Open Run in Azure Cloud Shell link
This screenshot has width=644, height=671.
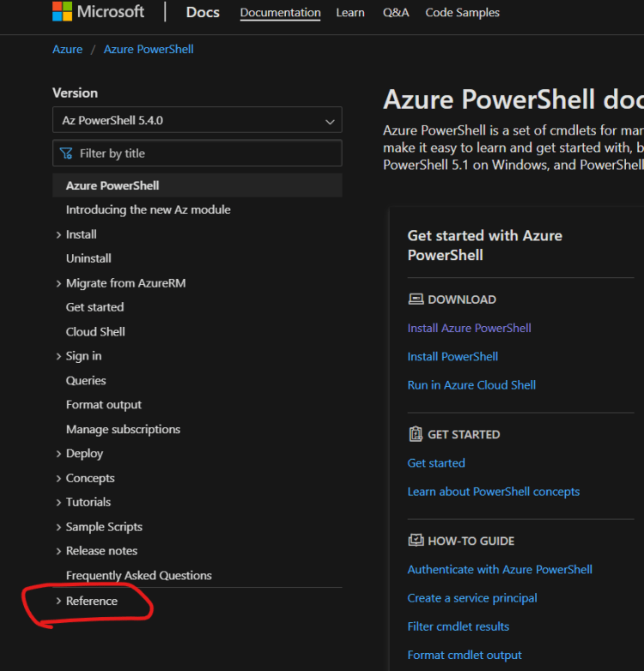471,385
